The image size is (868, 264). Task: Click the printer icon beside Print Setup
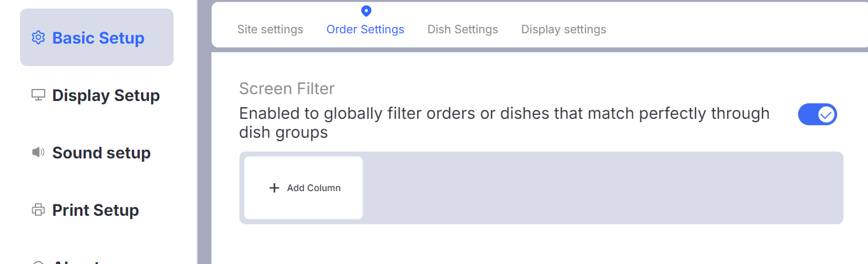click(38, 210)
